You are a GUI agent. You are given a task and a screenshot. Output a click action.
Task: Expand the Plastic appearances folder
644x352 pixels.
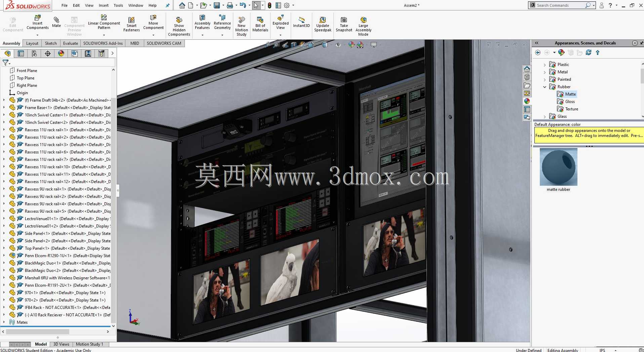[x=545, y=65]
